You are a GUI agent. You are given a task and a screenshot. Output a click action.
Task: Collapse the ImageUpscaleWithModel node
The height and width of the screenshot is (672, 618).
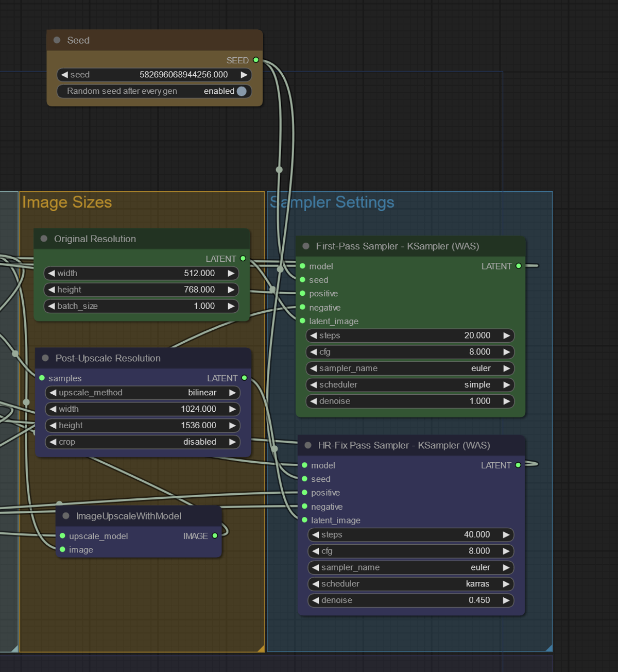(65, 515)
